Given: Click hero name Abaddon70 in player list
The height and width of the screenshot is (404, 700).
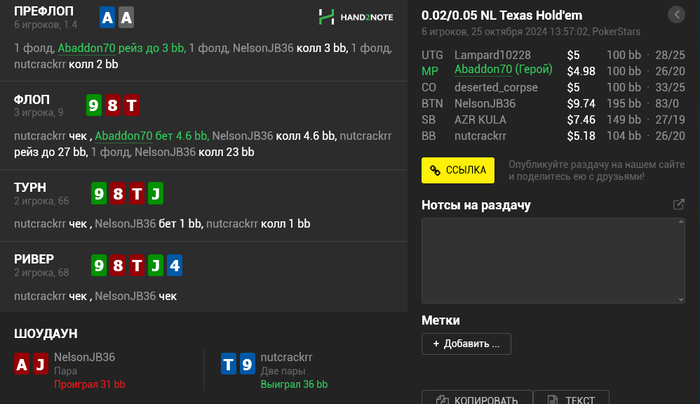Looking at the screenshot, I should click(496, 70).
